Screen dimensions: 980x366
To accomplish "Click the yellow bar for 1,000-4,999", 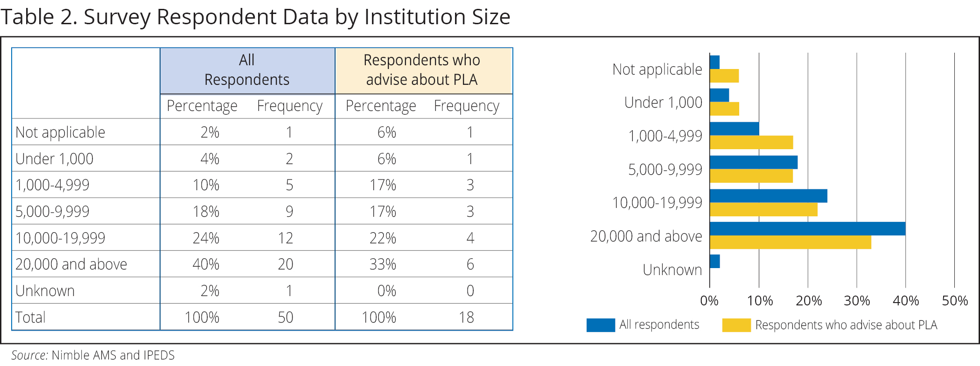I will pyautogui.click(x=751, y=143).
